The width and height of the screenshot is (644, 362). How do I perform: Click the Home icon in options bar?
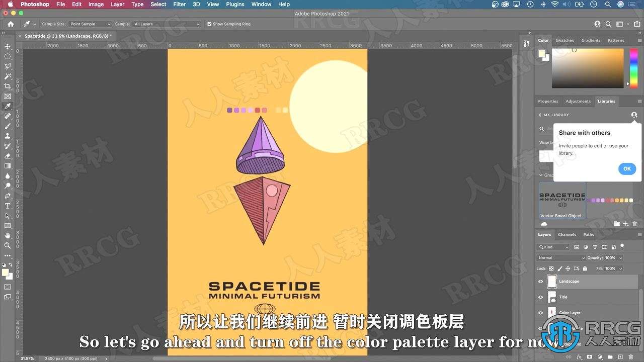pos(11,24)
